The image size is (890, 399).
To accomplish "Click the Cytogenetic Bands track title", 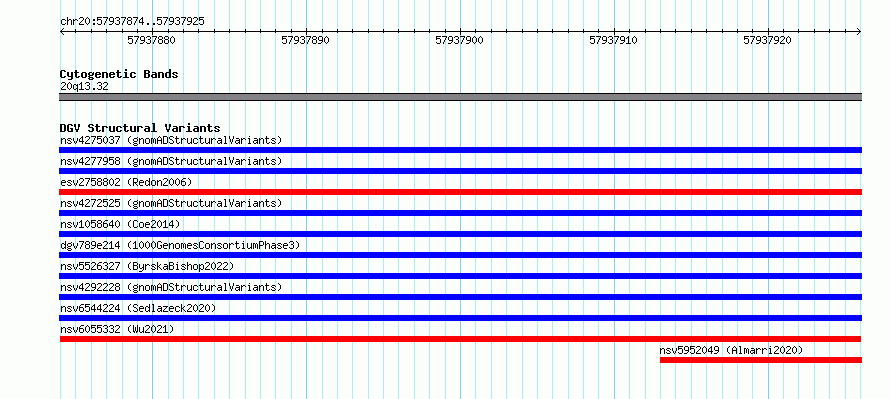I will pos(119,74).
